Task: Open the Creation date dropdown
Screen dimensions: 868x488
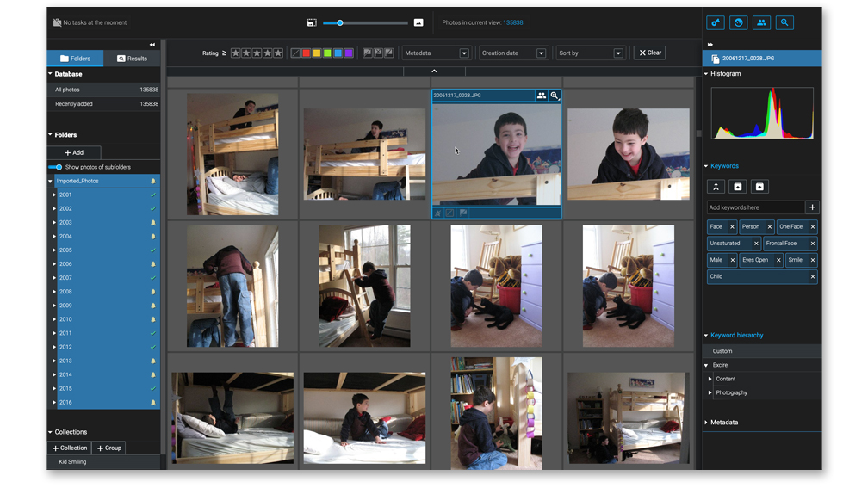Action: [x=513, y=53]
